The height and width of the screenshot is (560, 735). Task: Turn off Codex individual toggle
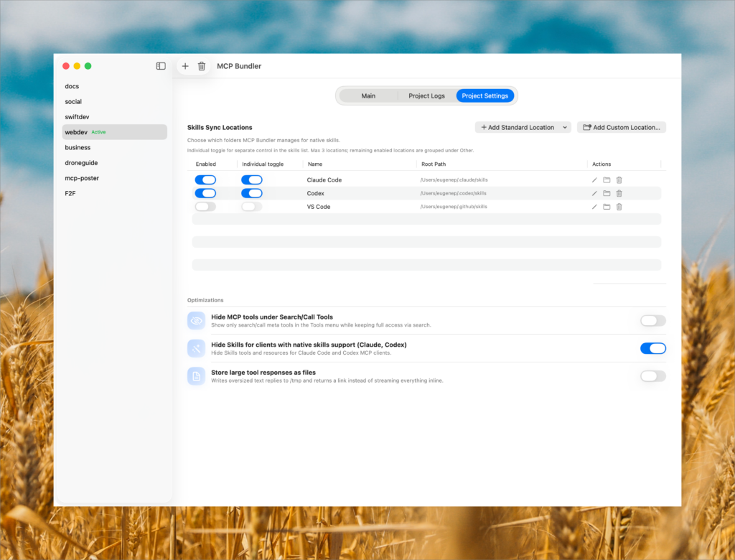click(x=251, y=193)
